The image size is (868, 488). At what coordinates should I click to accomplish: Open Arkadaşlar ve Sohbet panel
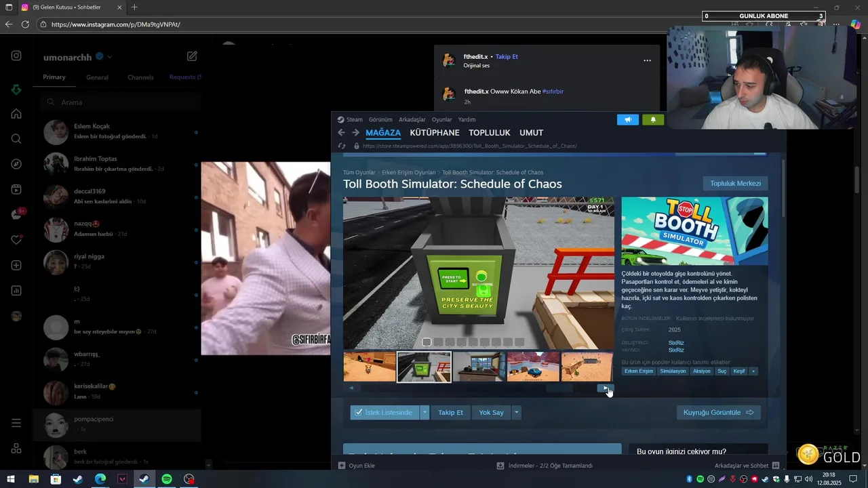[747, 466]
